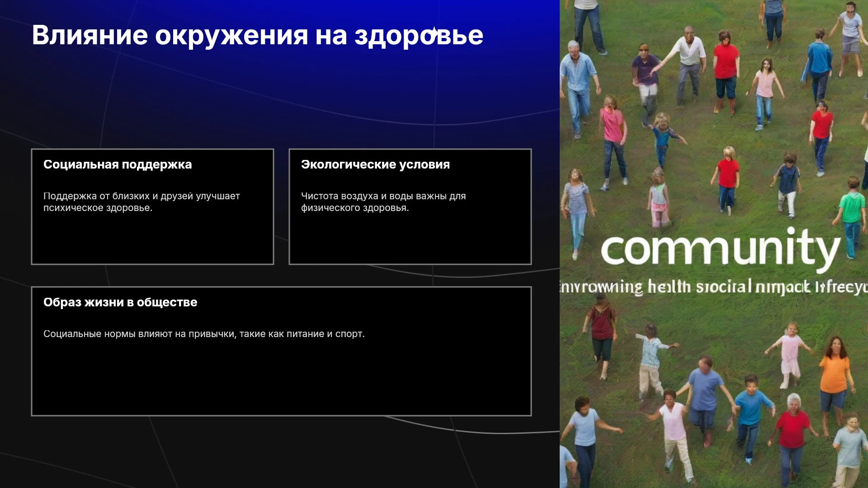Select the 'Экологические условия' card heading
Screen dimensions: 868x488
pos(375,164)
